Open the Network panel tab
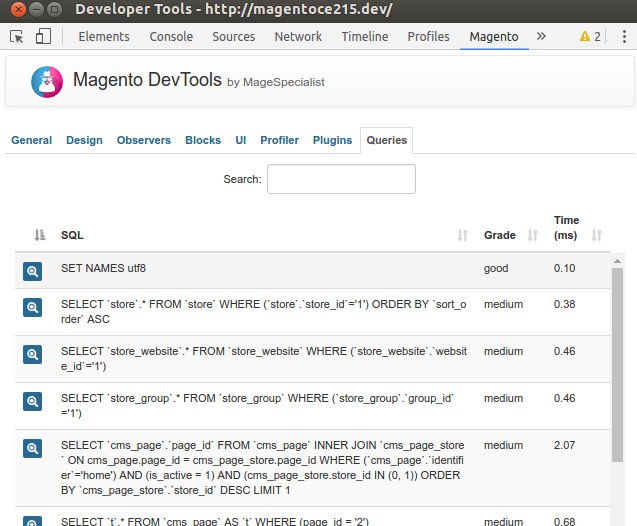The height and width of the screenshot is (526, 637). coord(298,37)
